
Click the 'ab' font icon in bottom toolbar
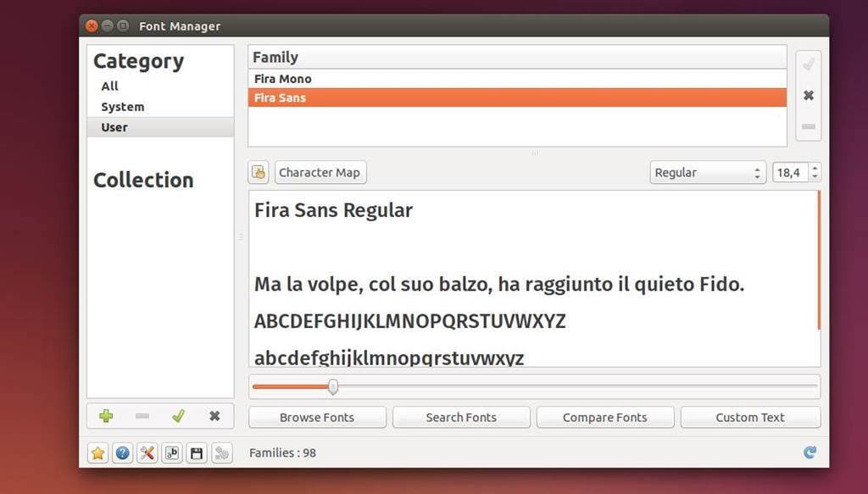coord(172,453)
